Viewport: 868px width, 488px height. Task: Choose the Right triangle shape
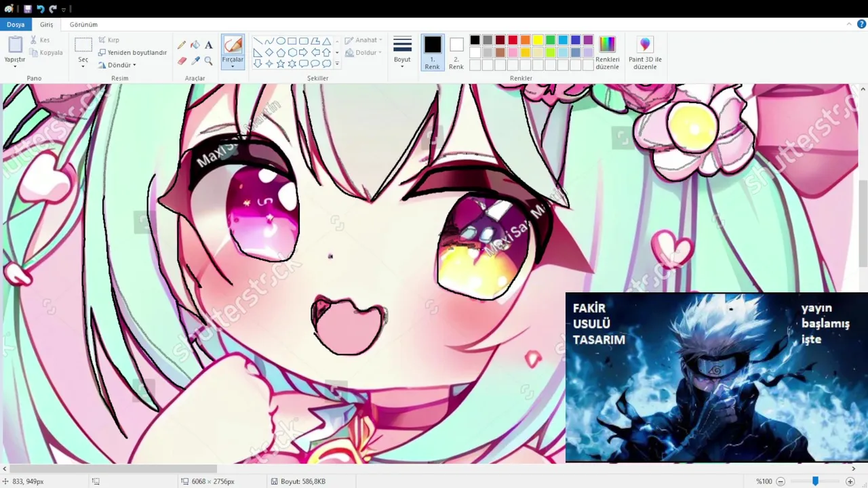258,52
